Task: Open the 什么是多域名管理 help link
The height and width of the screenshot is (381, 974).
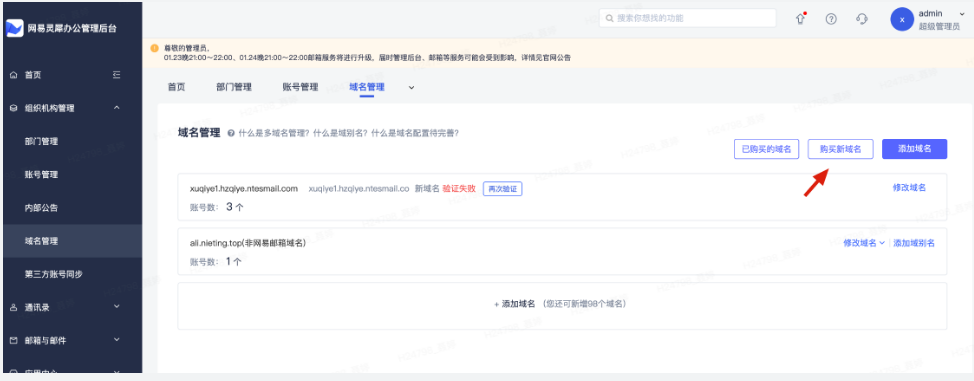Action: (x=274, y=133)
